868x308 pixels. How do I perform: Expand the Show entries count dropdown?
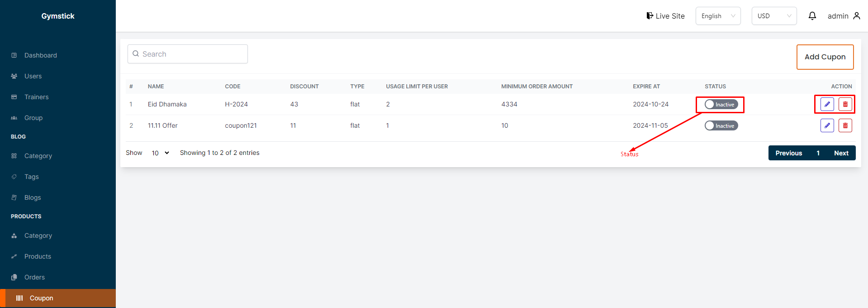160,153
